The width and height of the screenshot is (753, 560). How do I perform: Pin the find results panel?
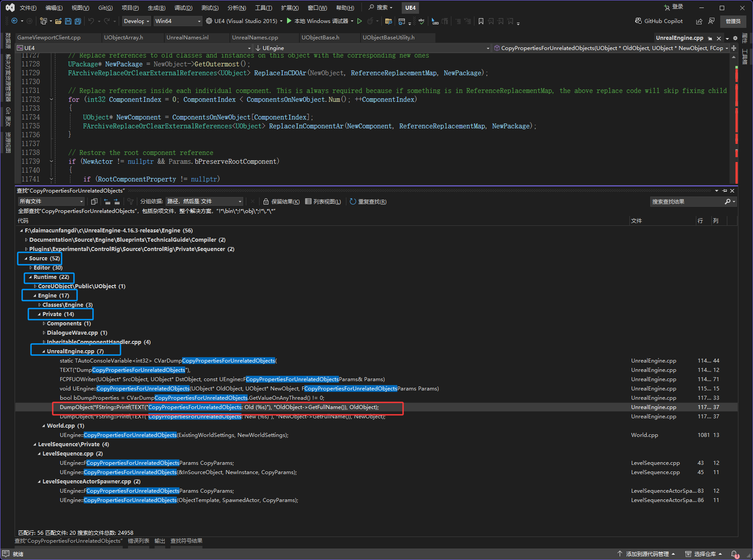[x=725, y=191]
